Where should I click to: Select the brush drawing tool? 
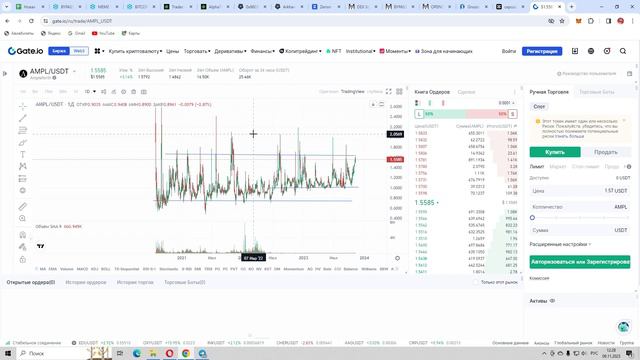(x=23, y=142)
